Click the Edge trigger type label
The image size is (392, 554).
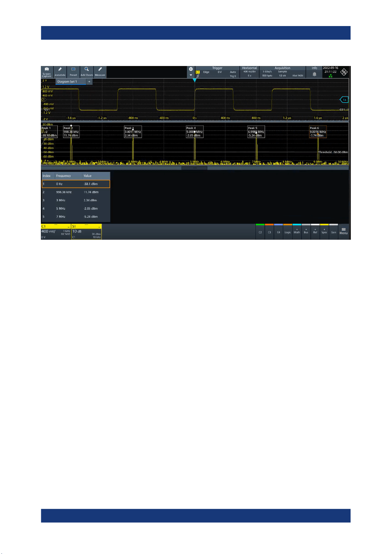click(206, 72)
